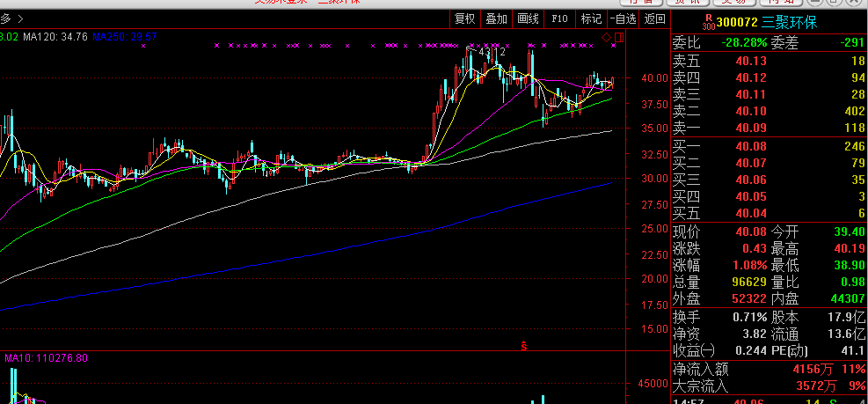Click the 量比 value 0.98
Image resolution: width=868 pixels, height=404 pixels.
tap(852, 282)
